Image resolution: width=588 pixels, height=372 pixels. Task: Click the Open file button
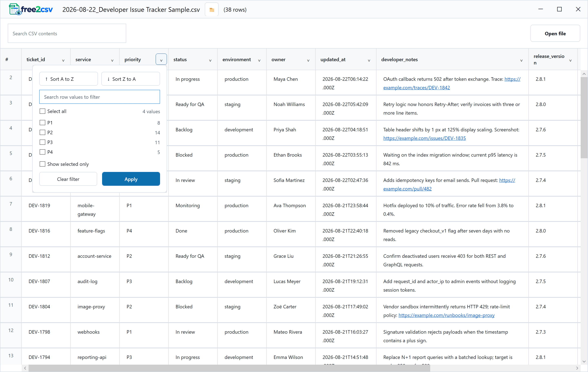555,33
